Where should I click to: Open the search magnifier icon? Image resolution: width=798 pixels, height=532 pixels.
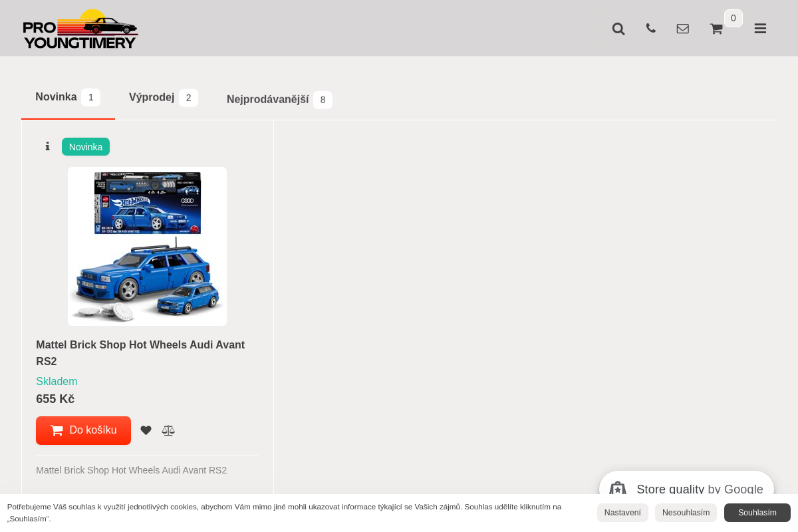618,29
